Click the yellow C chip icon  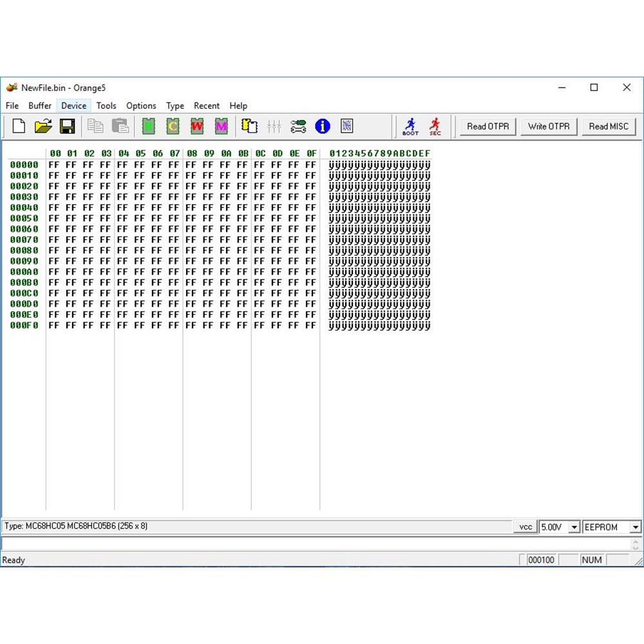tap(173, 126)
